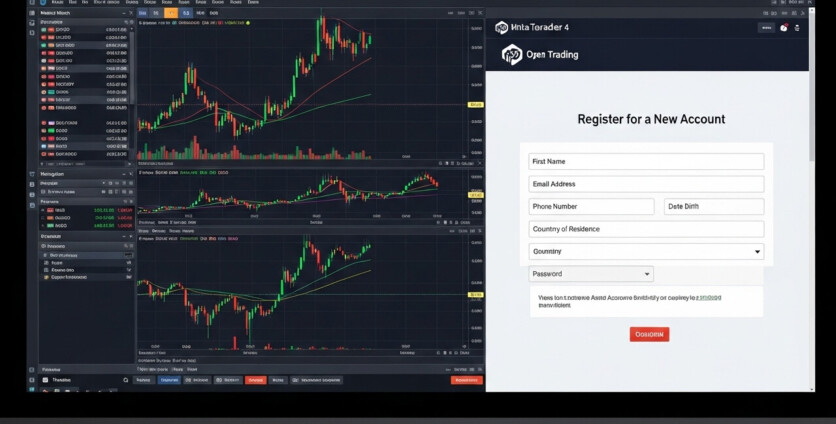
Task: Click the item with icon at bottom-left status bar
Action: click(57, 380)
